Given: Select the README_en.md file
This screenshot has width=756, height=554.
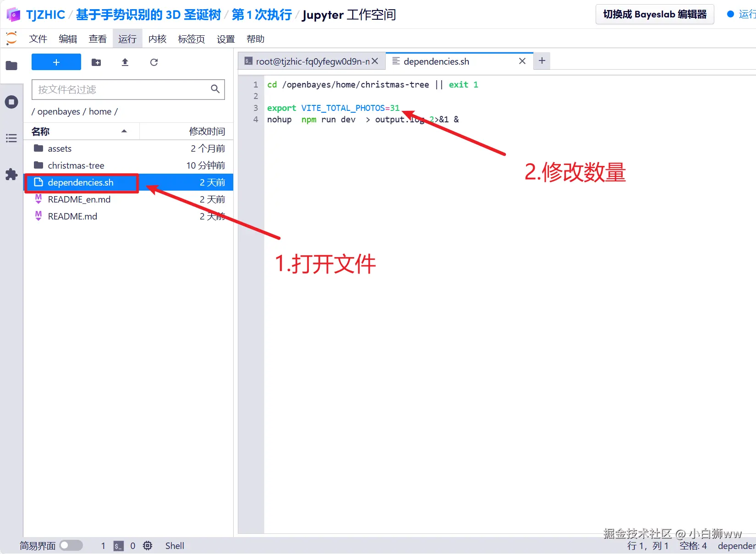Looking at the screenshot, I should click(x=79, y=199).
